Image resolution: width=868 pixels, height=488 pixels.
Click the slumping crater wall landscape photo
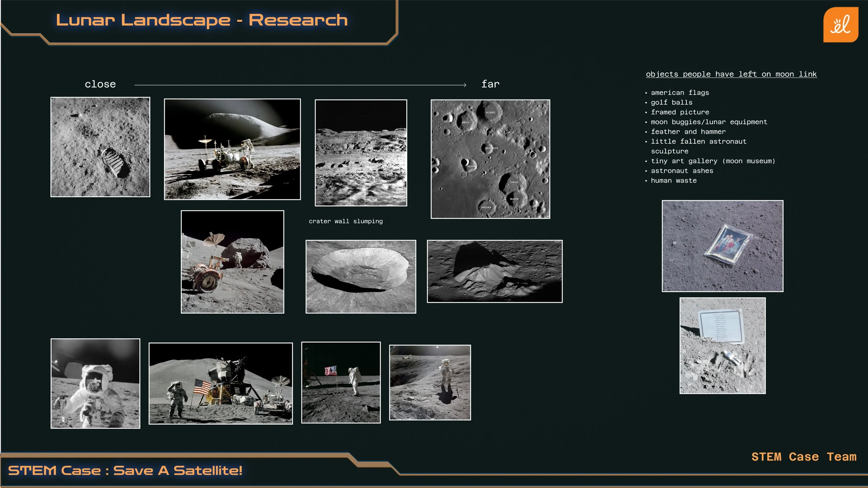tap(360, 153)
